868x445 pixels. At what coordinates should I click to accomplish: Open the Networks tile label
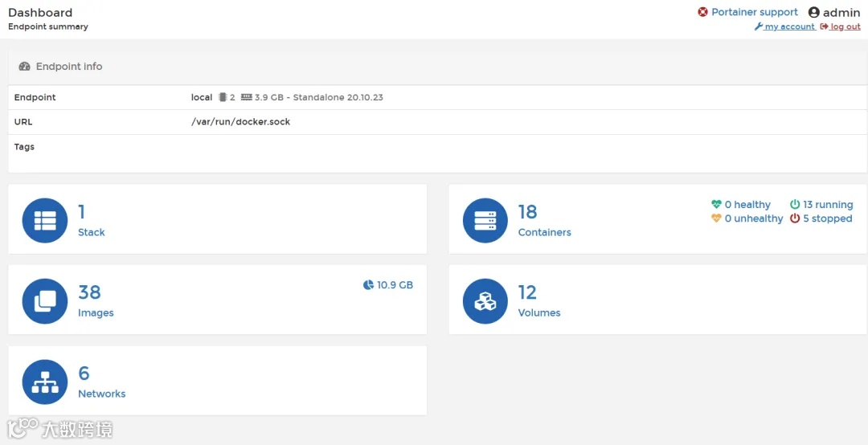click(102, 394)
